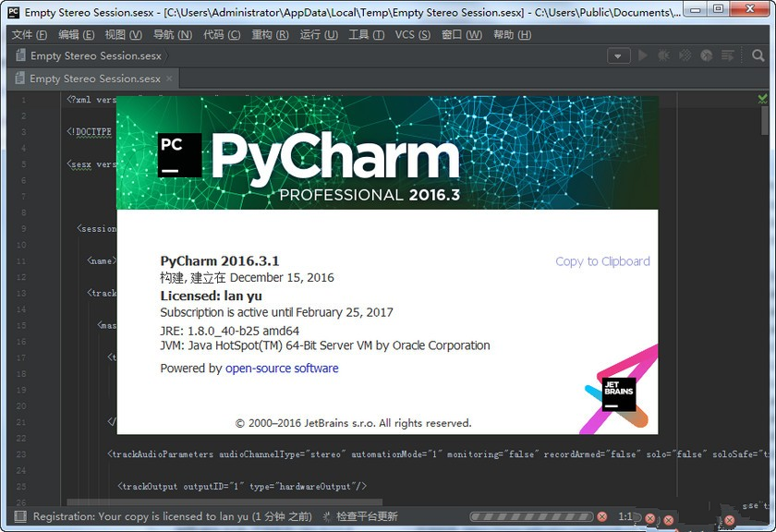This screenshot has width=776, height=532.
Task: Click the PyCharm logo in the title bar
Action: 11,12
